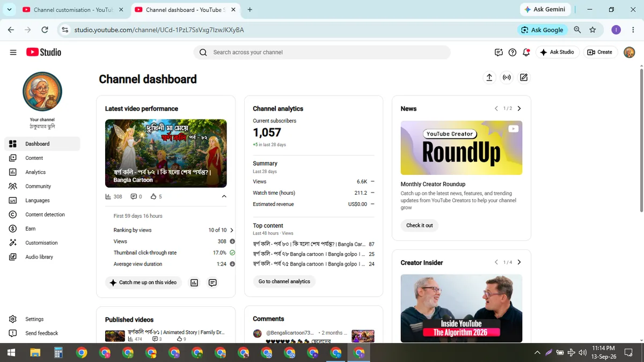
Task: Go back with the browser back arrow
Action: (11, 30)
